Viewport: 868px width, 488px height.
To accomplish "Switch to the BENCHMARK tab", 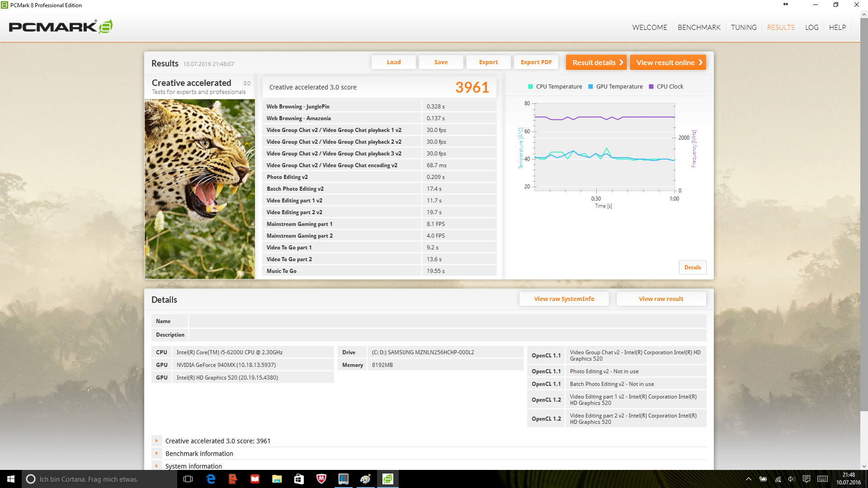I will click(699, 27).
